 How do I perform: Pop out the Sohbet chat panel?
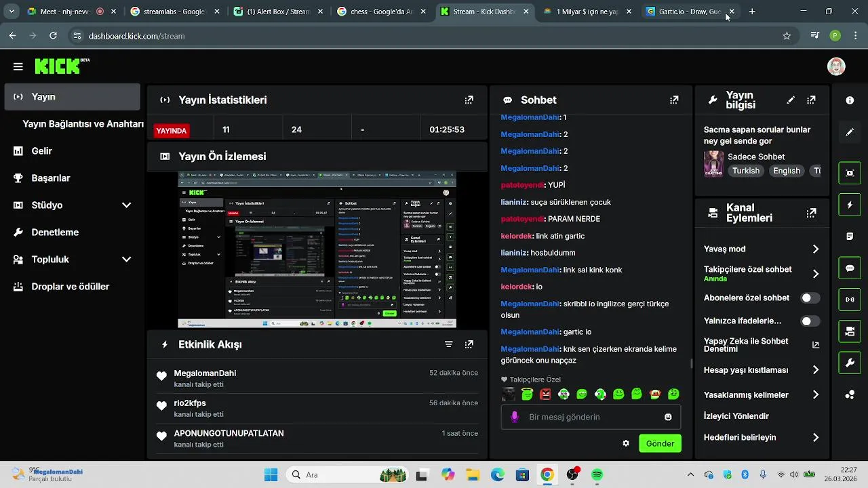pos(673,100)
